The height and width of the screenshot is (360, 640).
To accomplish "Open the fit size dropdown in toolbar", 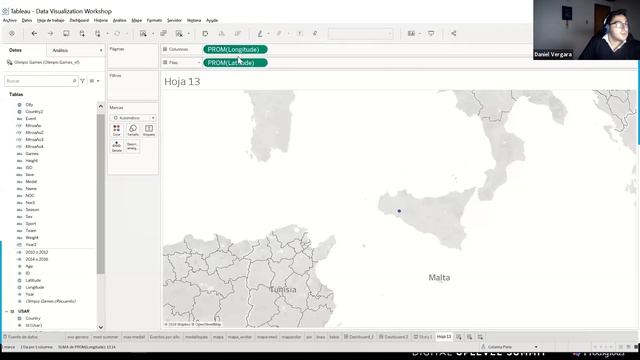I will click(x=361, y=33).
